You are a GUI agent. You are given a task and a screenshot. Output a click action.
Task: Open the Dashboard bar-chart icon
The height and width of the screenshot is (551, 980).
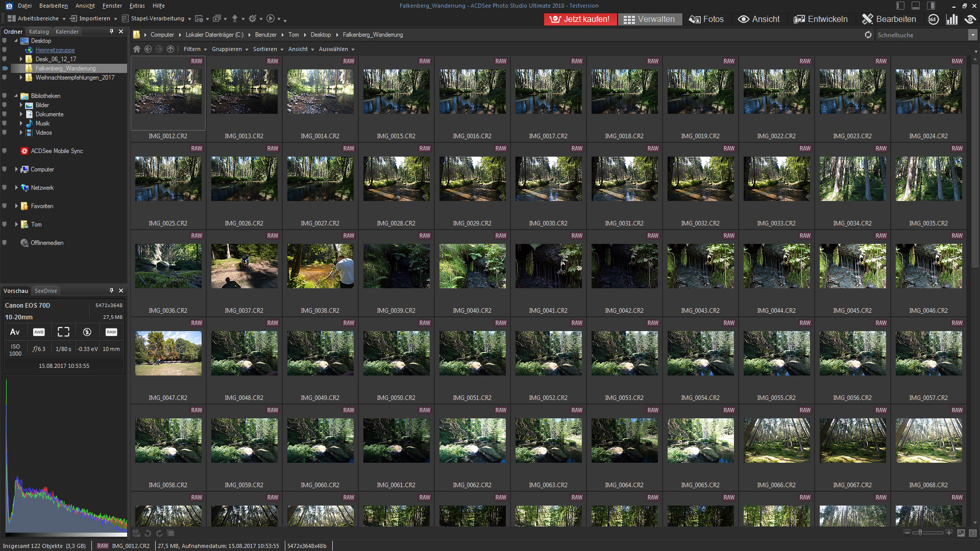click(x=952, y=19)
